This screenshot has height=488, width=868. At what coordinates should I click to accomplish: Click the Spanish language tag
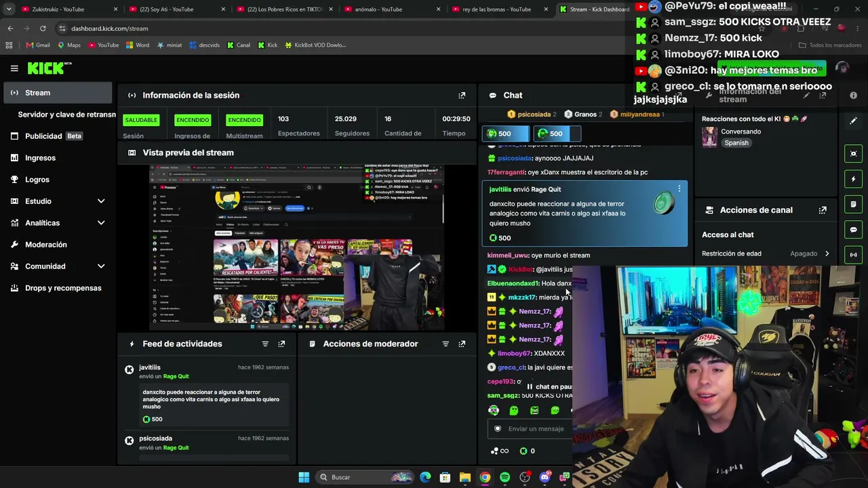(x=736, y=143)
